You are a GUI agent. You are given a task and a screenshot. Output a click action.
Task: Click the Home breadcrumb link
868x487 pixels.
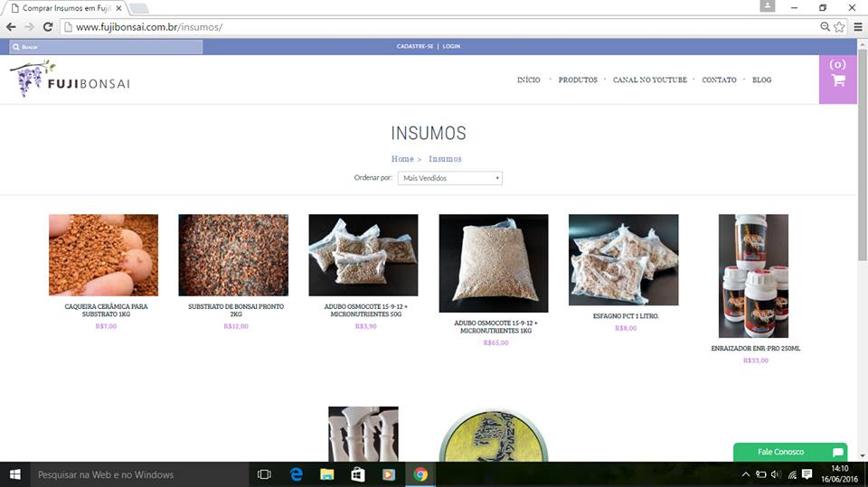401,159
